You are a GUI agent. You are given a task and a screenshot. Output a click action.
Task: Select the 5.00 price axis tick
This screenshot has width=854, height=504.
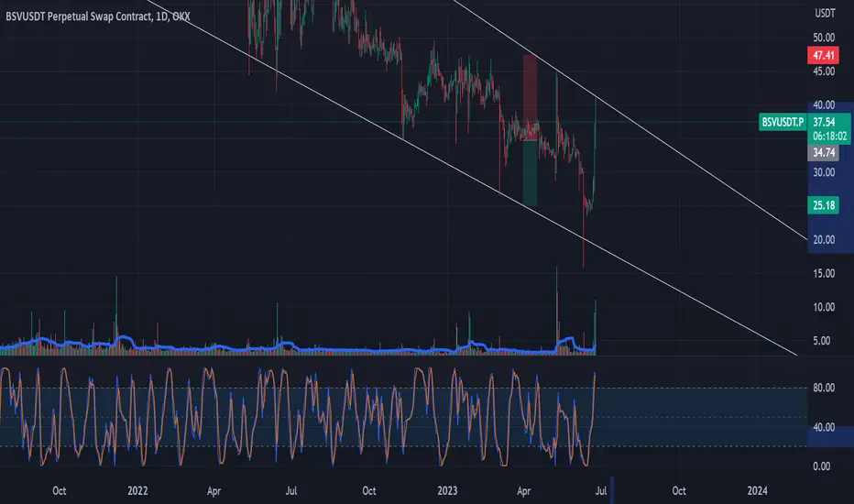pyautogui.click(x=821, y=341)
